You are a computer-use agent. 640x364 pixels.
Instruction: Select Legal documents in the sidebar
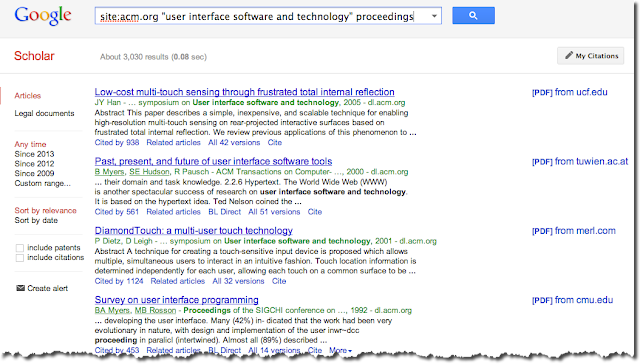(x=44, y=113)
